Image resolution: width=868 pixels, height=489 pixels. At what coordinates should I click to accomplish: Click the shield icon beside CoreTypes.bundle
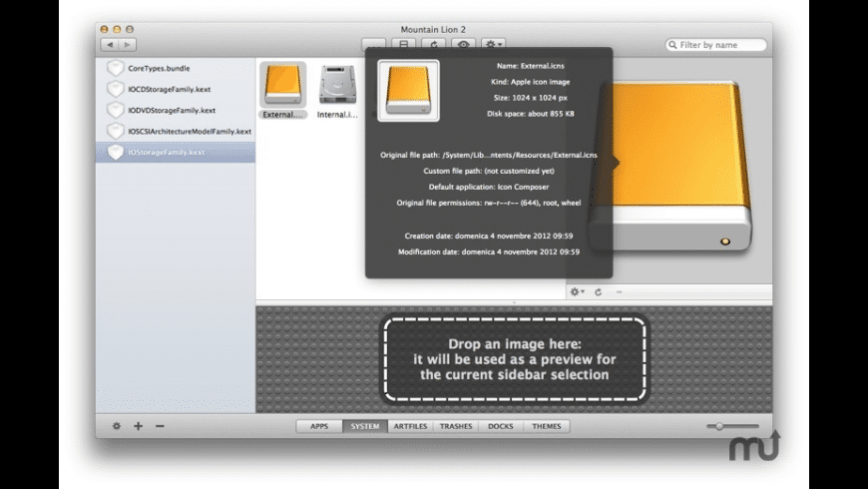[115, 68]
